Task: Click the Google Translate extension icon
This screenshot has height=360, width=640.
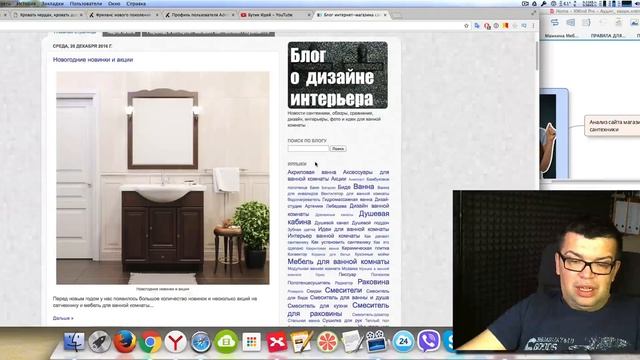Action: [477, 26]
